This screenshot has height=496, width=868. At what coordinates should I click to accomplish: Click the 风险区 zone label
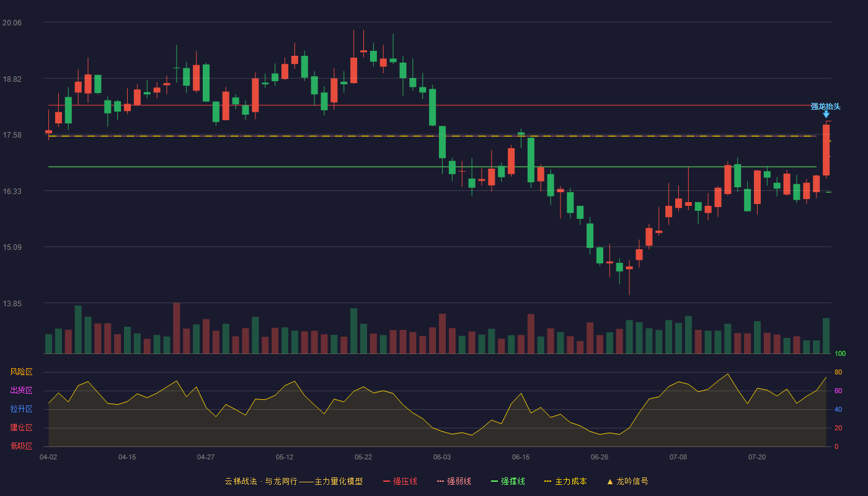(x=21, y=372)
